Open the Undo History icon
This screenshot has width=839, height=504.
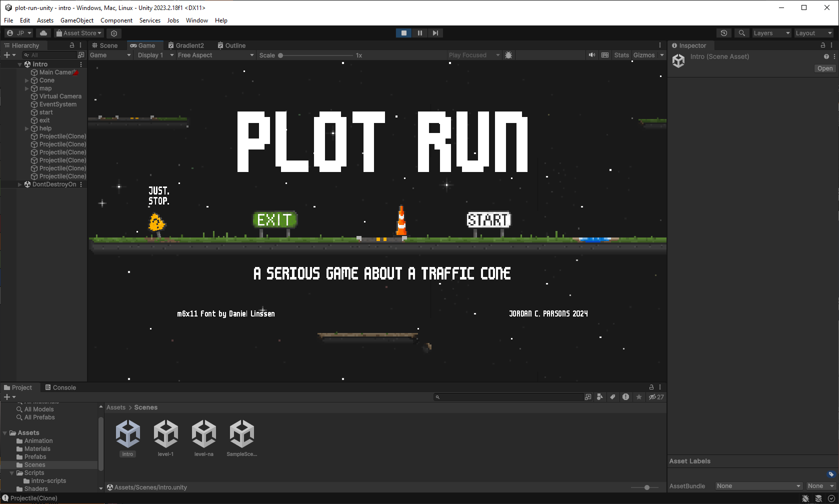point(723,33)
